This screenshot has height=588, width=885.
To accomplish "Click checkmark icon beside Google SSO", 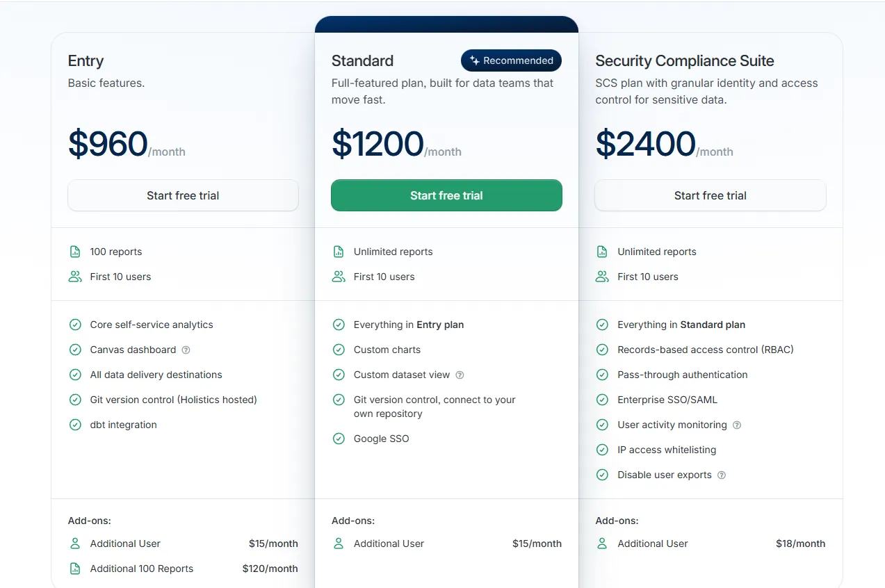I will [339, 439].
